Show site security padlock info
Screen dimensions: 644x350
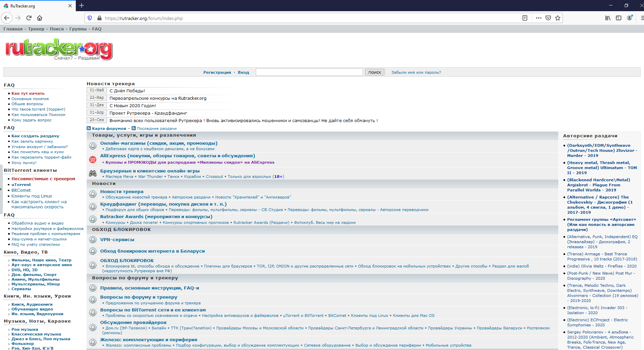pos(99,18)
